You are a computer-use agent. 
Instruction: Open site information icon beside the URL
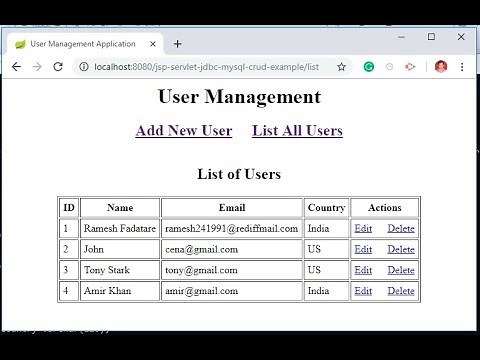[x=84, y=67]
